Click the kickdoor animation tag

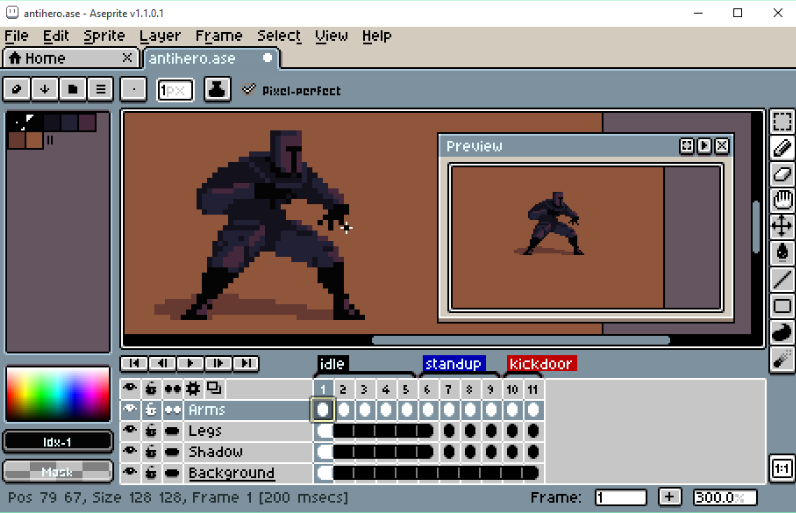pyautogui.click(x=541, y=363)
